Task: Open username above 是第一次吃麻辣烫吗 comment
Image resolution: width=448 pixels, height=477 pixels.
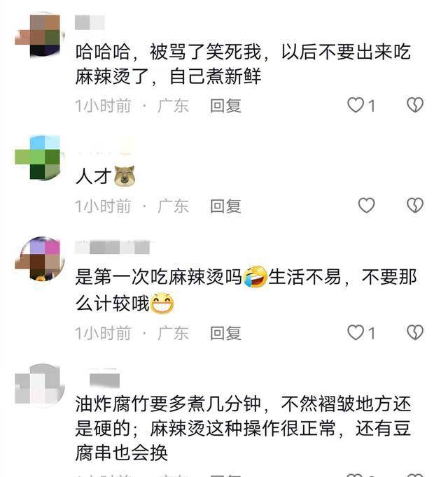Action: point(113,247)
